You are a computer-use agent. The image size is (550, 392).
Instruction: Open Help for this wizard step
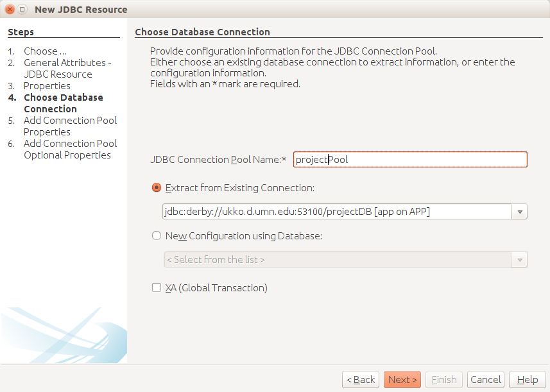tap(527, 379)
